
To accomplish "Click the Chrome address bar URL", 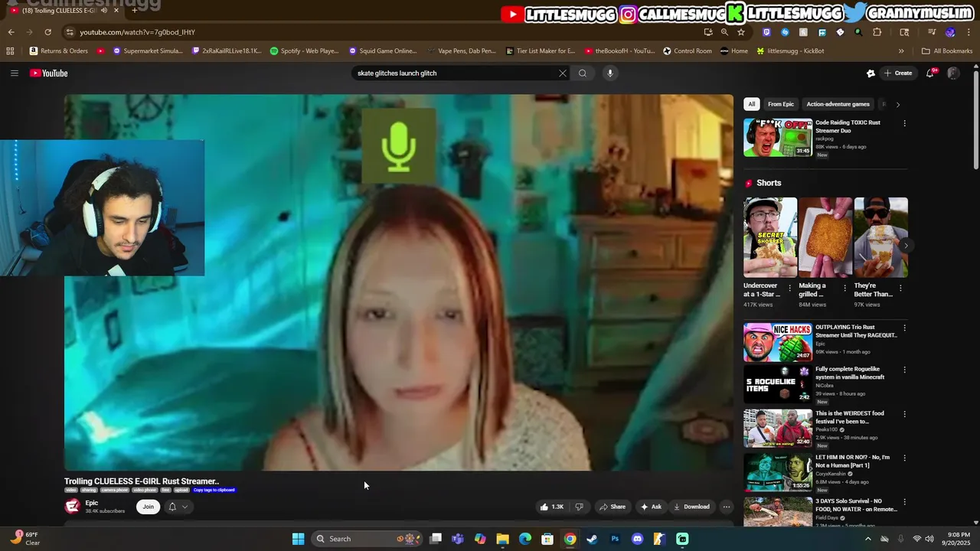I will 138,32.
